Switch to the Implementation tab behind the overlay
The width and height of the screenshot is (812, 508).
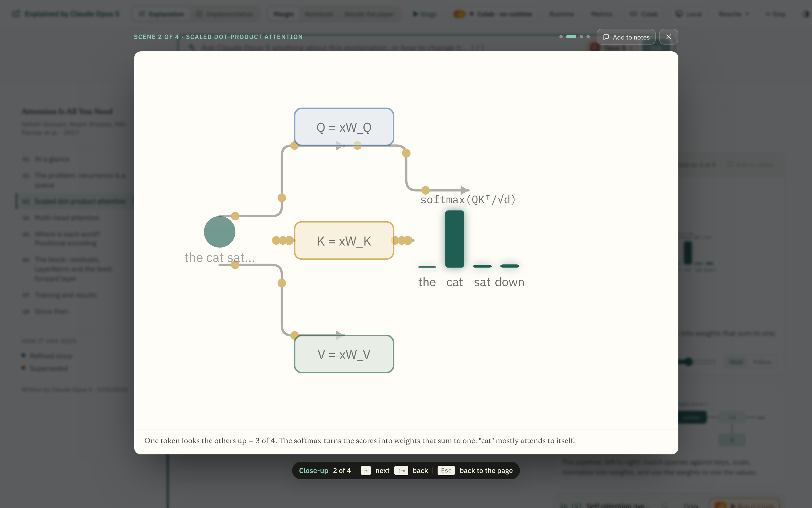pyautogui.click(x=225, y=14)
